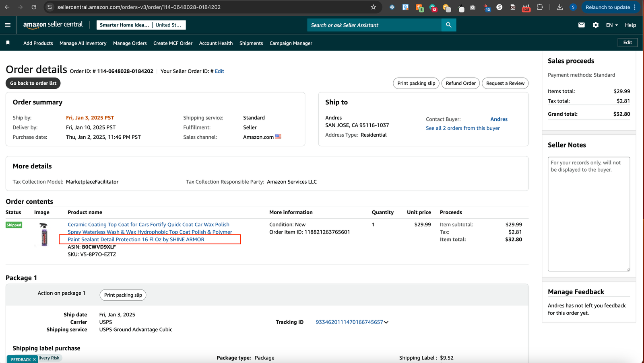Click the forward browser arrow

pyautogui.click(x=21, y=7)
